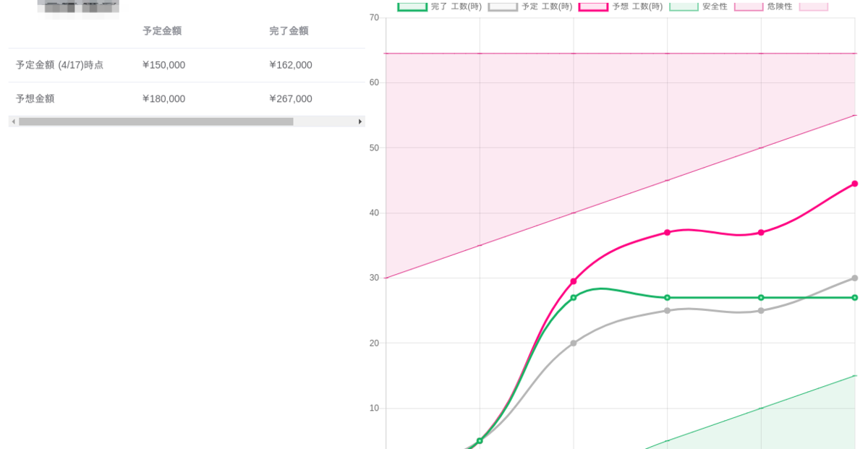Click the ¥267,000 cell
This screenshot has width=868, height=449.
291,99
